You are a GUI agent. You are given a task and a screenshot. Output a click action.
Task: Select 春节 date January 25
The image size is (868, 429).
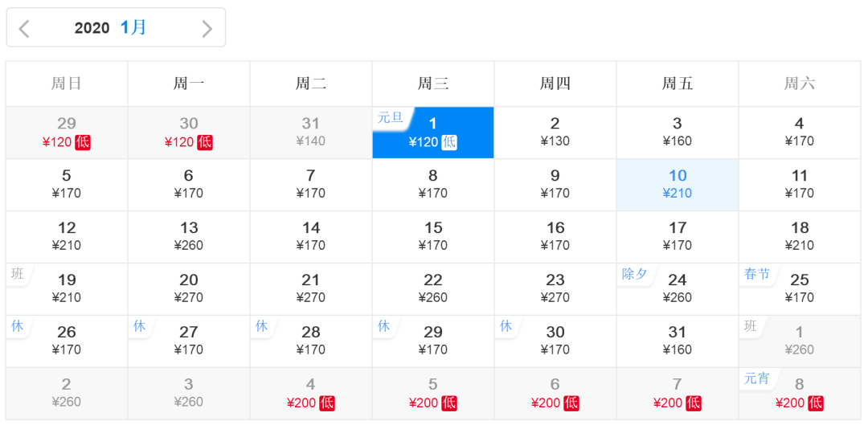coord(800,289)
